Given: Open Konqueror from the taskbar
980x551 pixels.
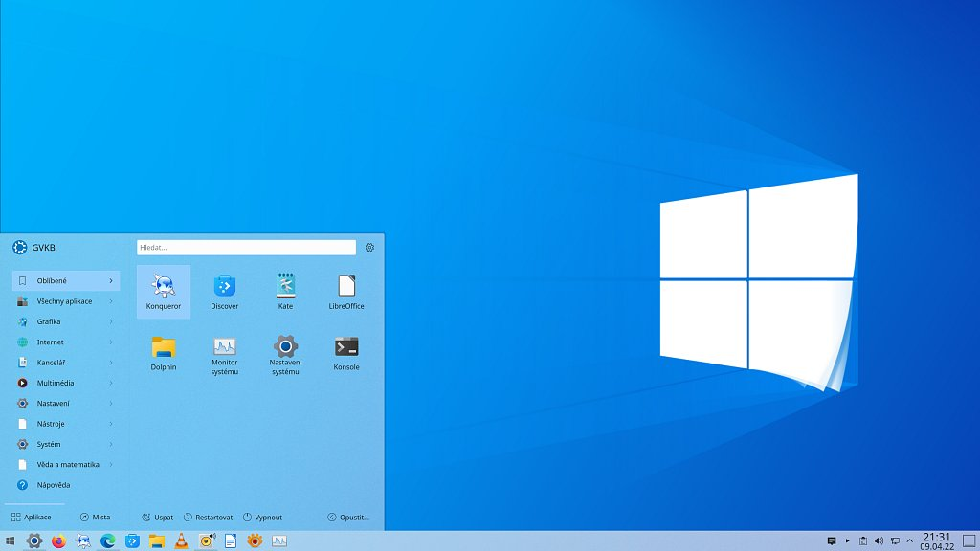Looking at the screenshot, I should 83,541.
